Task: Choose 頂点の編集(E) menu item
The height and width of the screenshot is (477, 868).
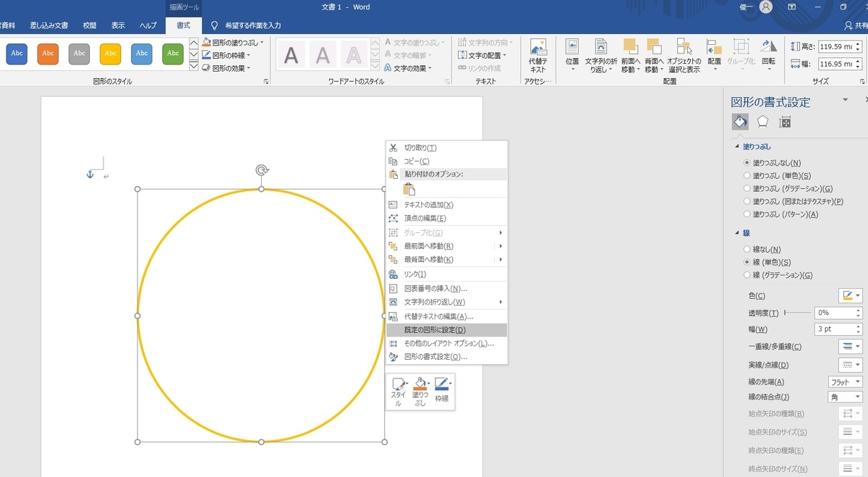Action: (x=446, y=218)
